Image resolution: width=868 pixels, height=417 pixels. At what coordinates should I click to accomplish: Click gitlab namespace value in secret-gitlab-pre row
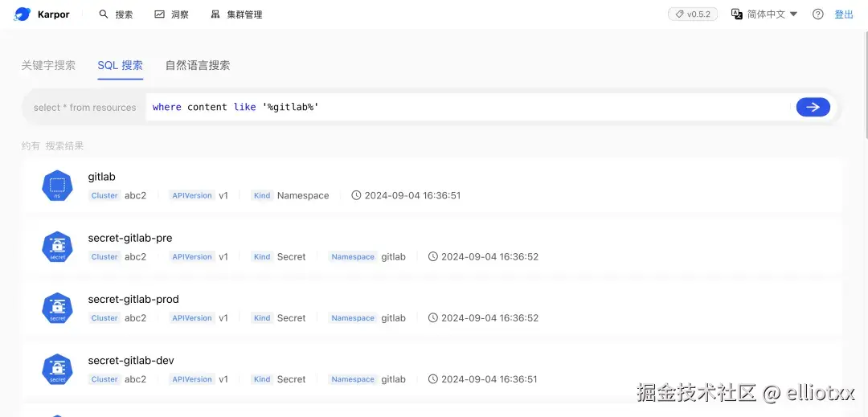tap(393, 256)
